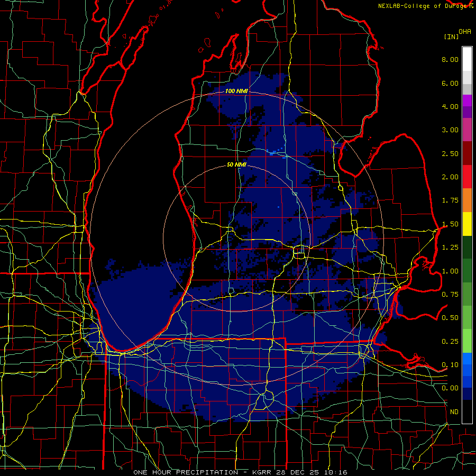The image size is (476, 476).
Task: Click the 'OHA' product code label
Action: [x=465, y=32]
